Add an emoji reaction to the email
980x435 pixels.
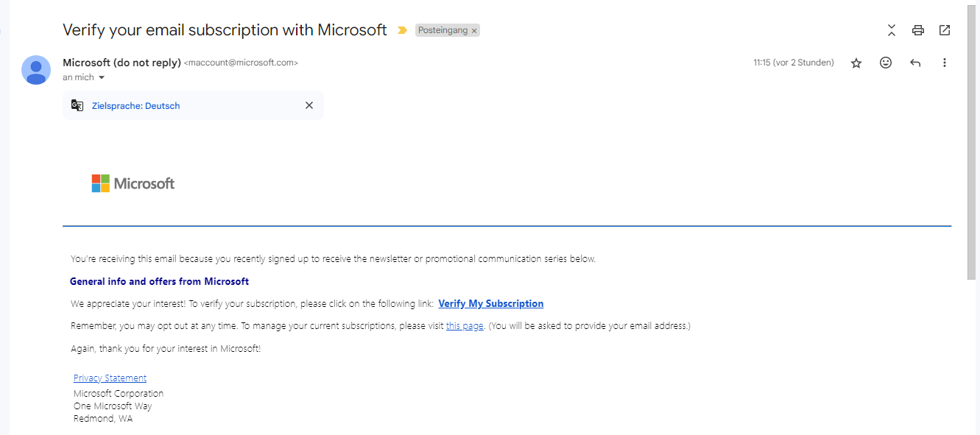[886, 63]
